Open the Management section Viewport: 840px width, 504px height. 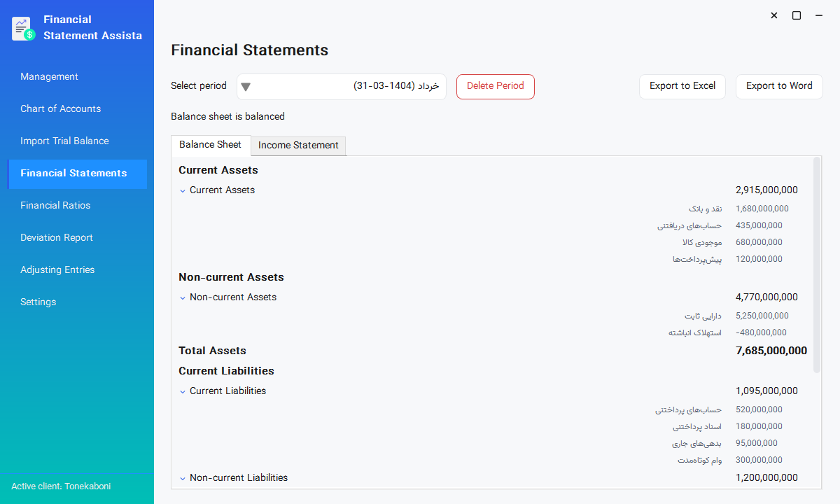(x=77, y=77)
